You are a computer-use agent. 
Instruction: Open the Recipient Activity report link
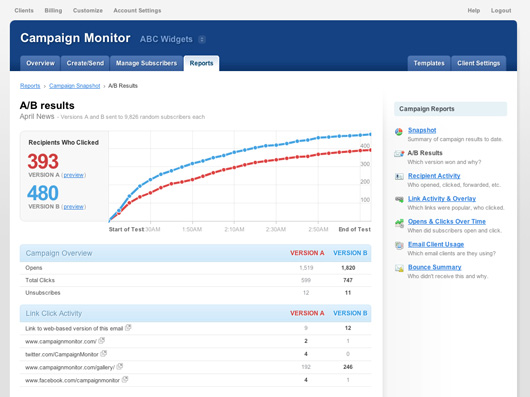point(434,176)
